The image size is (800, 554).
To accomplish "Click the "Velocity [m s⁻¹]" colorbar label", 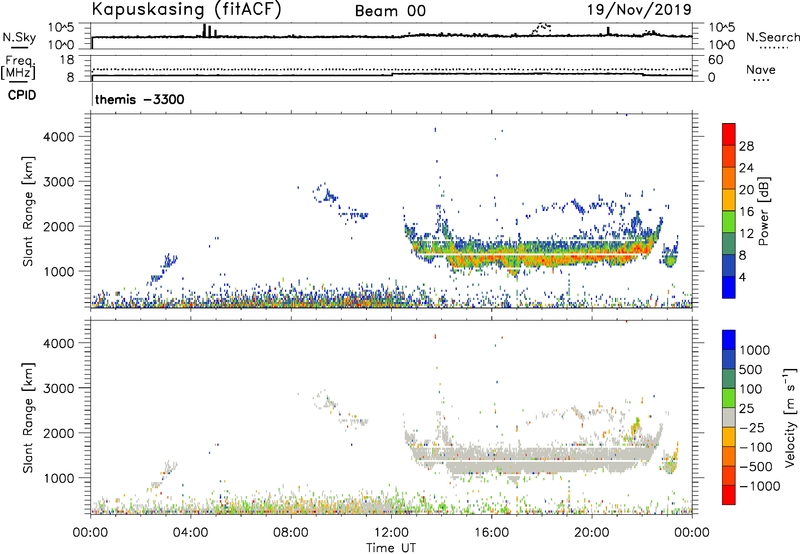I will click(x=790, y=417).
